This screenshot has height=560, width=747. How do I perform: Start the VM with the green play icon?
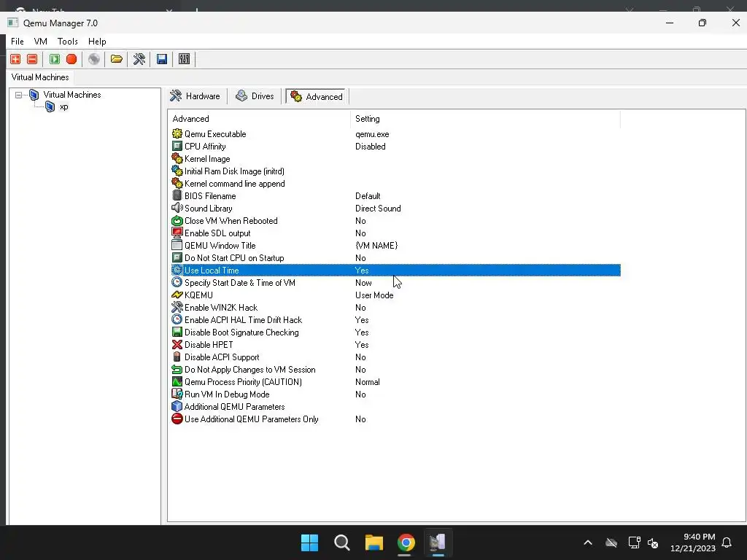(x=54, y=59)
